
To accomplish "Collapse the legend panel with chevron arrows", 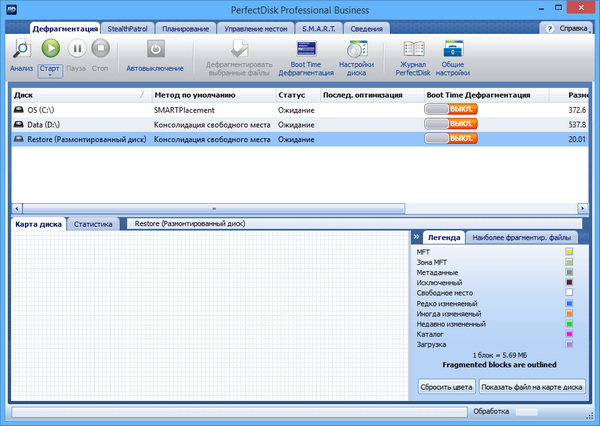I will point(416,237).
